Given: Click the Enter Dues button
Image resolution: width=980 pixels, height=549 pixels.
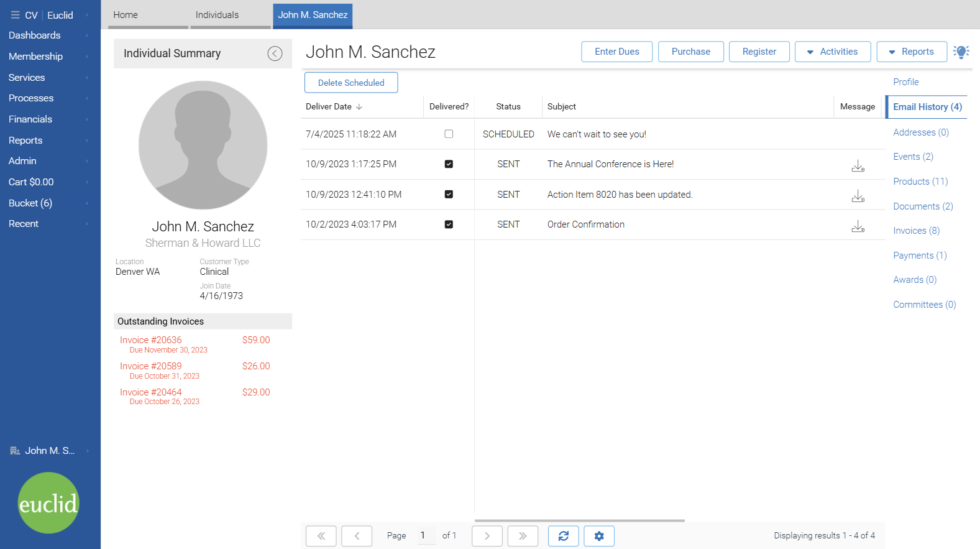Looking at the screenshot, I should pyautogui.click(x=617, y=52).
